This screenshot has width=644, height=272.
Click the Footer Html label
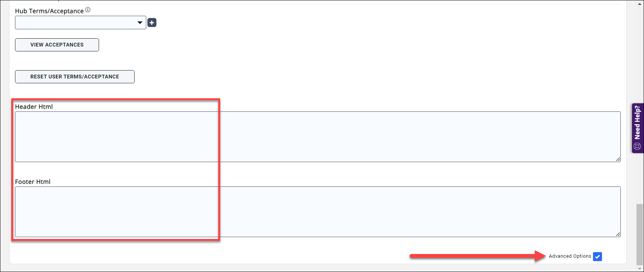33,182
